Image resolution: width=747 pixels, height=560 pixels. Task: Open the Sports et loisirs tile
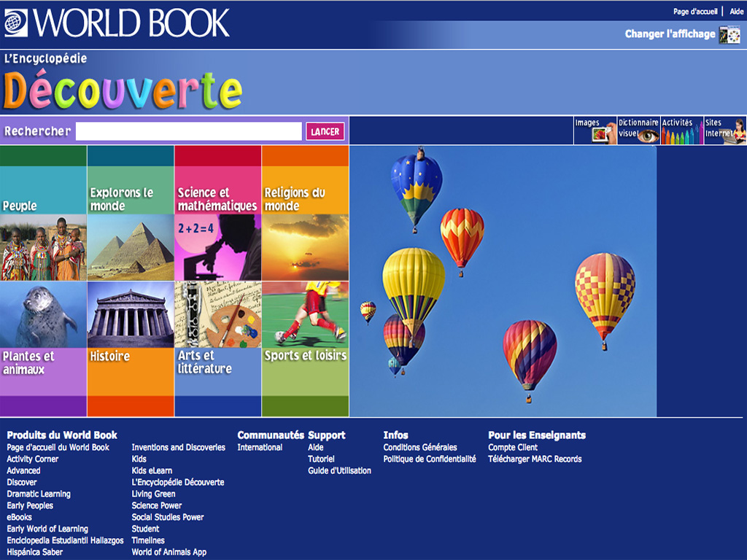(x=306, y=349)
